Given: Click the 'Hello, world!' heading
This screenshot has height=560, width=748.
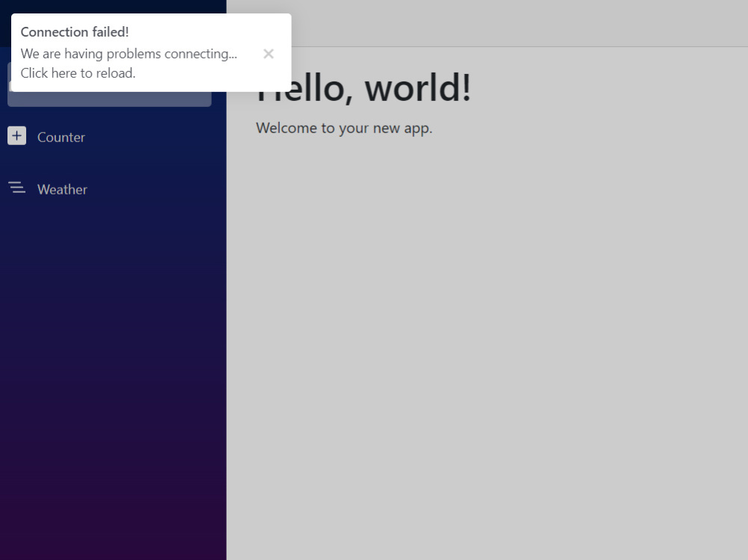Looking at the screenshot, I should click(364, 87).
